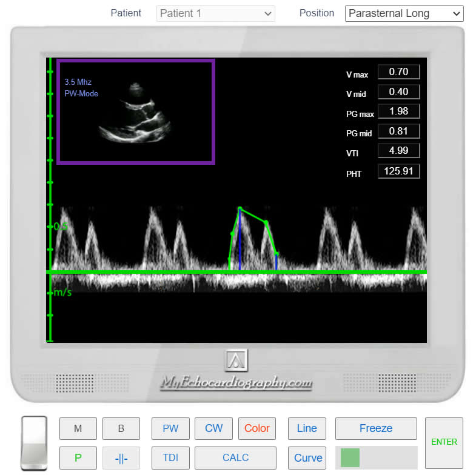Click the V max value field
This screenshot has width=476, height=475.
point(399,72)
